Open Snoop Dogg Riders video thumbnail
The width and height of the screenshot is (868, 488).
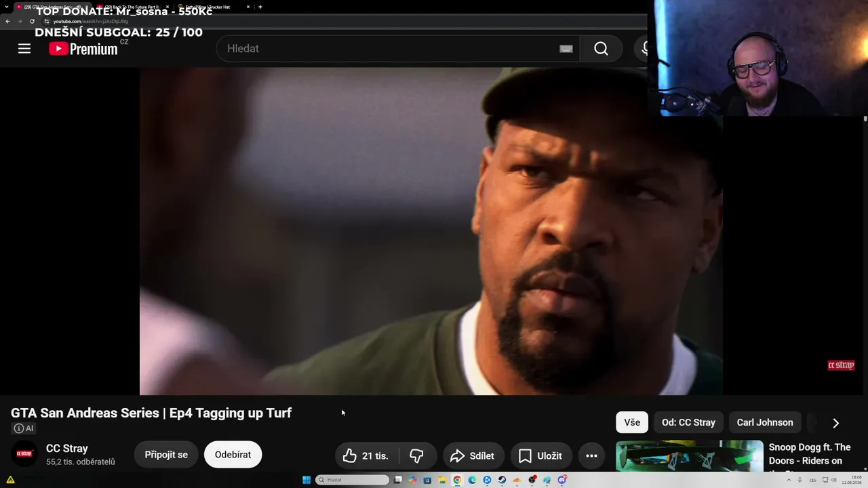click(x=690, y=456)
